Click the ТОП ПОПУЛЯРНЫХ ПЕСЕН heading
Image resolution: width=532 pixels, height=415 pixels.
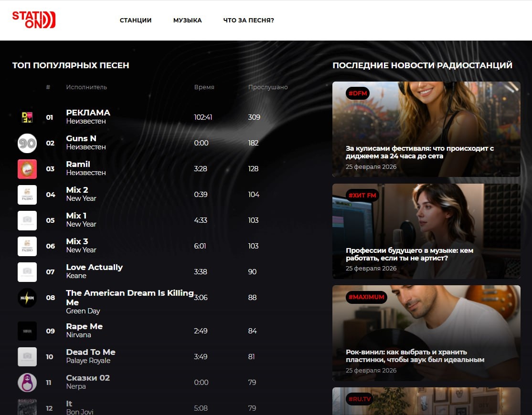tap(71, 65)
